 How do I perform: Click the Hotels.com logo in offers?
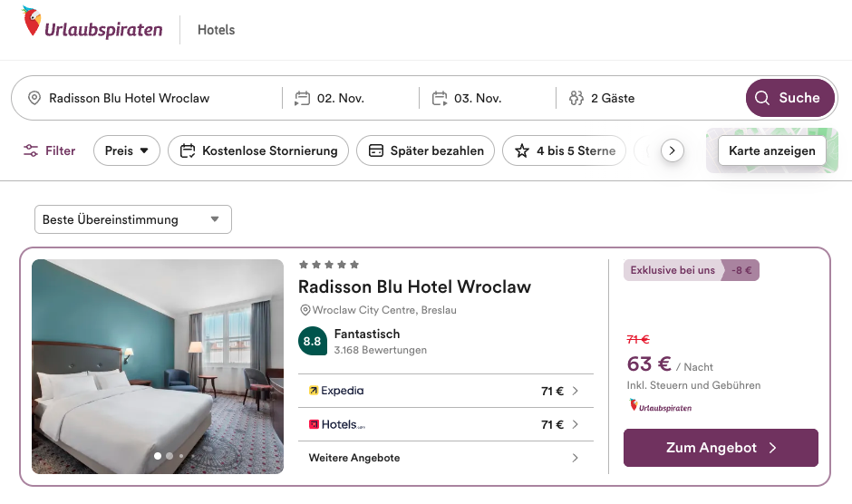point(336,424)
